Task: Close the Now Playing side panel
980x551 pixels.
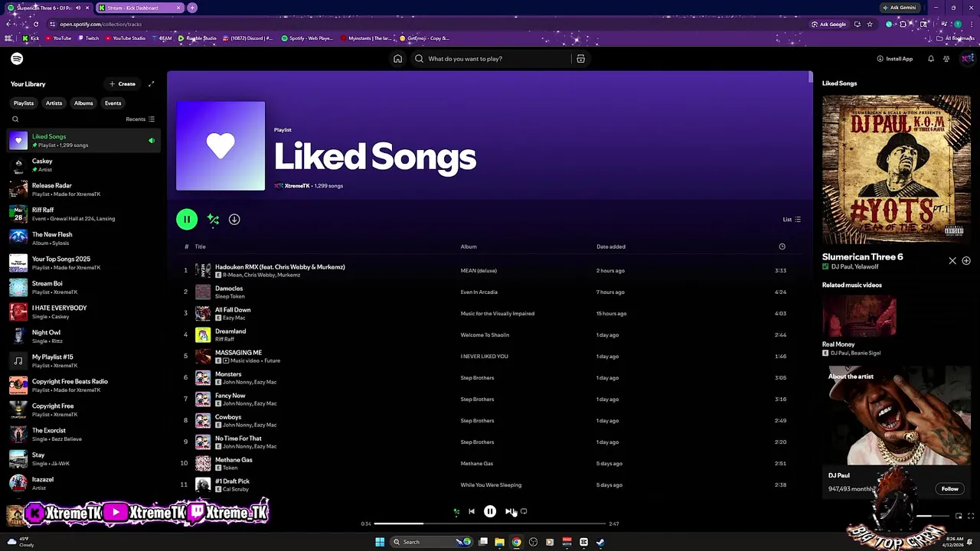Action: tap(952, 261)
